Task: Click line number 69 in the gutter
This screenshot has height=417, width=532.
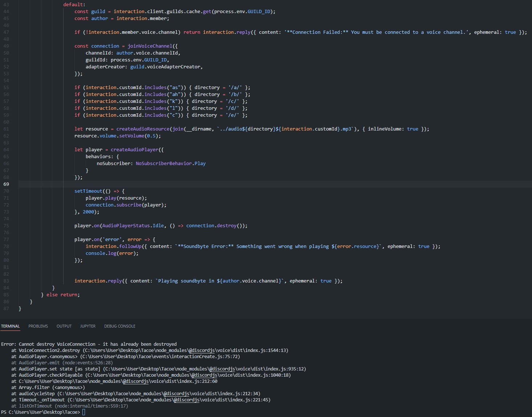Action: pyautogui.click(x=6, y=184)
